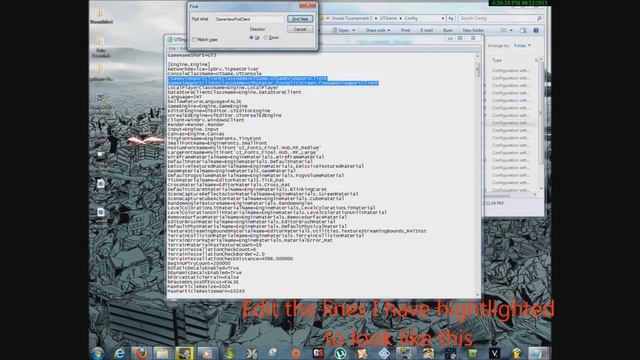Click the Explorer file list vertical scrollbar

pos(541,124)
